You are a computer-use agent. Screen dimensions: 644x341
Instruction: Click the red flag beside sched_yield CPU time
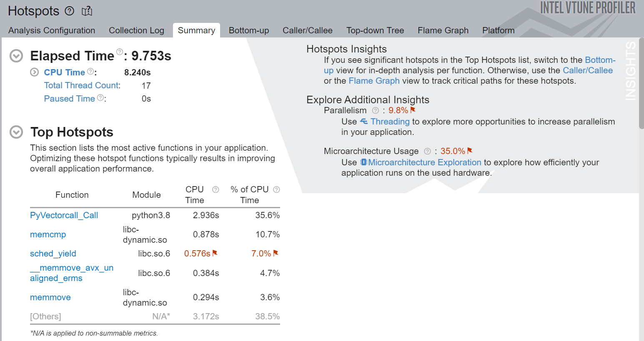pos(215,253)
